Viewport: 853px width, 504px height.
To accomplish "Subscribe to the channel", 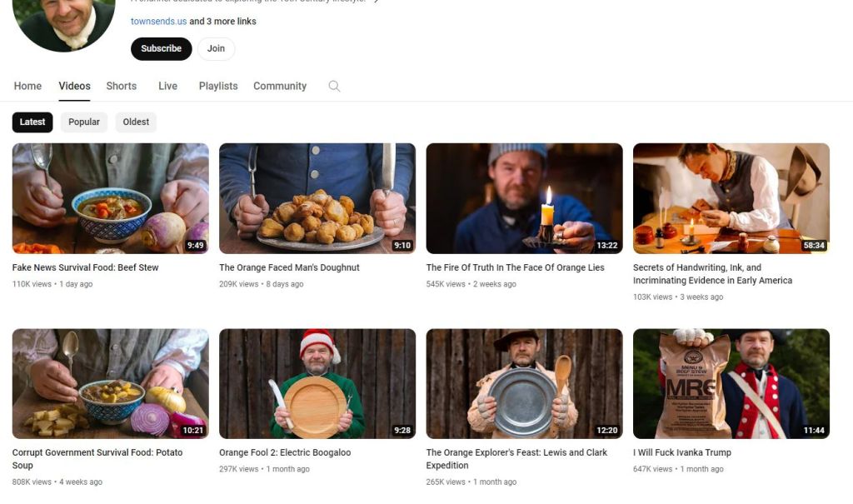I will coord(161,48).
